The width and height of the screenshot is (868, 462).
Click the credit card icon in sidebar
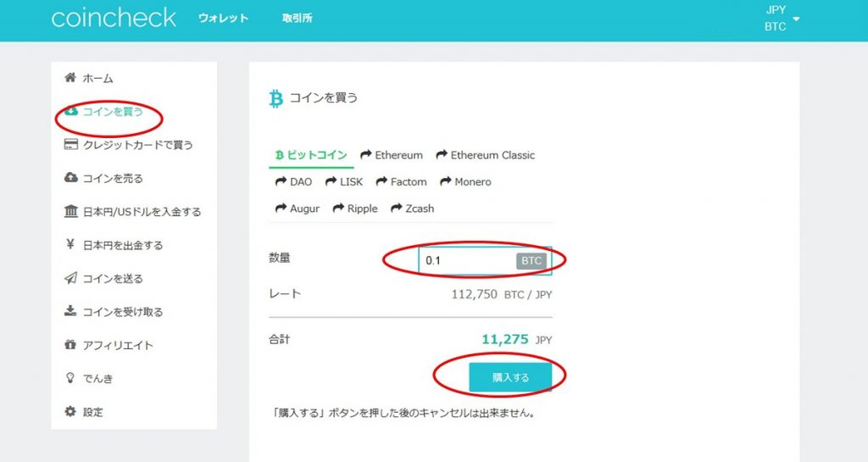click(71, 144)
